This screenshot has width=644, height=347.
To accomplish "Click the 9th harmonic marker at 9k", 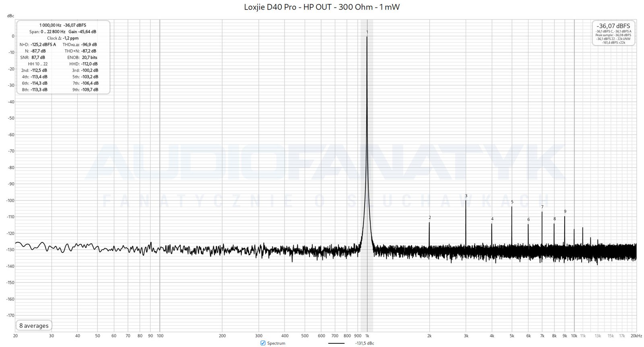I will 565,211.
